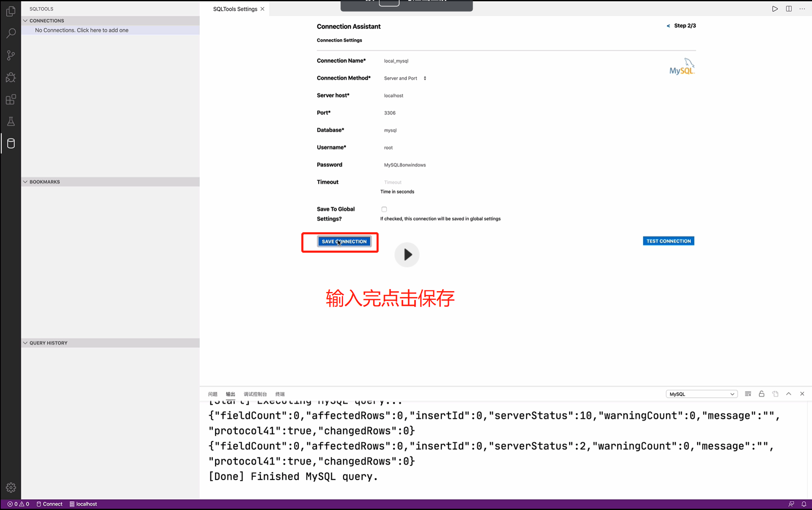The height and width of the screenshot is (510, 812).
Task: Check Save To Global Settings checkbox
Action: (x=384, y=209)
